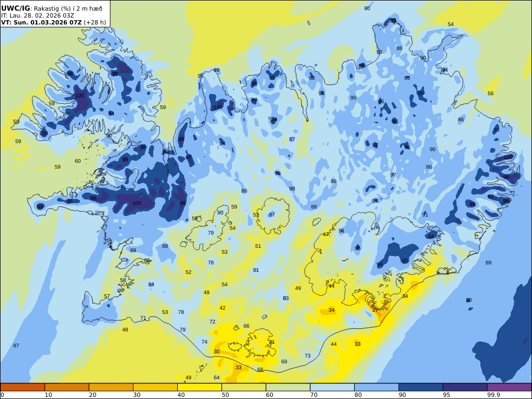532x399 pixels.
Task: Click the humidity value 51 on the map
Action: coord(258,246)
